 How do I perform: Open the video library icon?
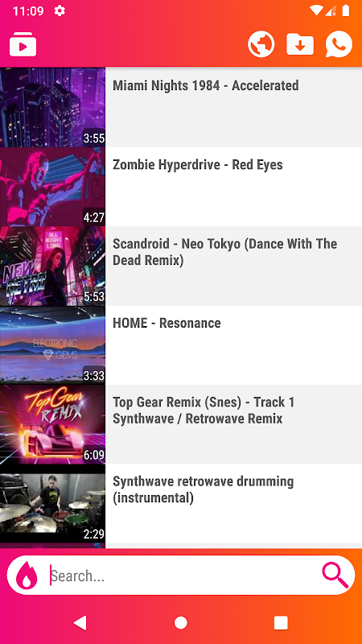pos(23,44)
